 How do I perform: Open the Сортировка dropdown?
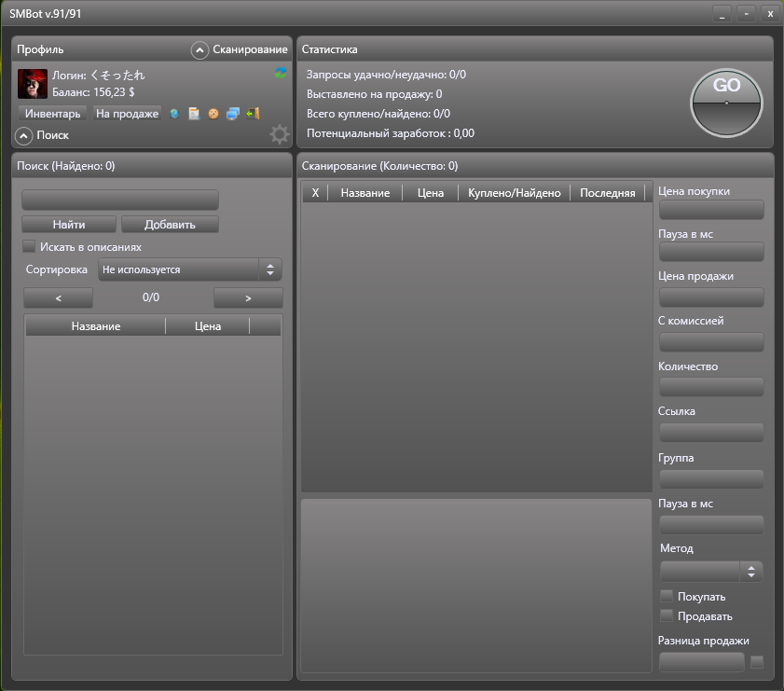tap(189, 269)
